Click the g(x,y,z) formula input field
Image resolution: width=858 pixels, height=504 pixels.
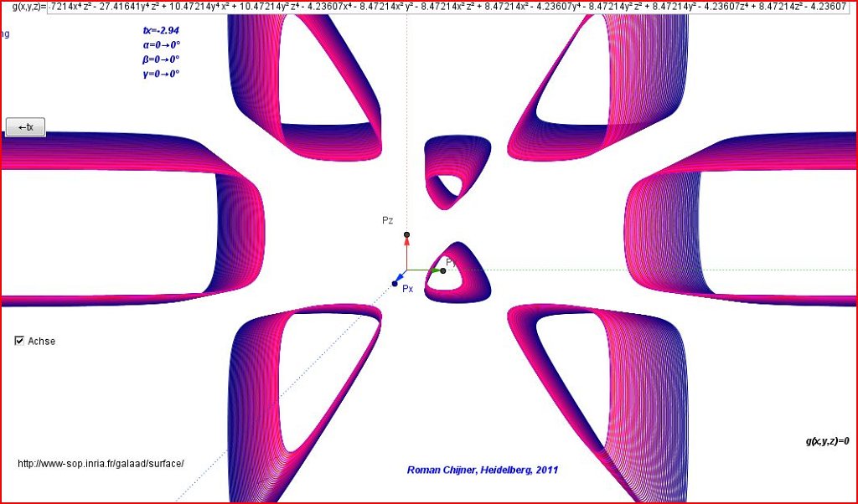pyautogui.click(x=452, y=8)
